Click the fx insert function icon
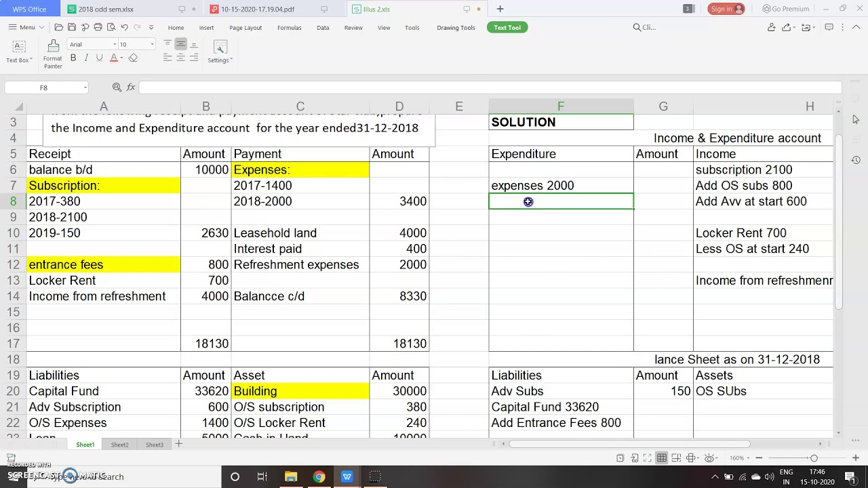868x488 pixels. click(x=131, y=87)
